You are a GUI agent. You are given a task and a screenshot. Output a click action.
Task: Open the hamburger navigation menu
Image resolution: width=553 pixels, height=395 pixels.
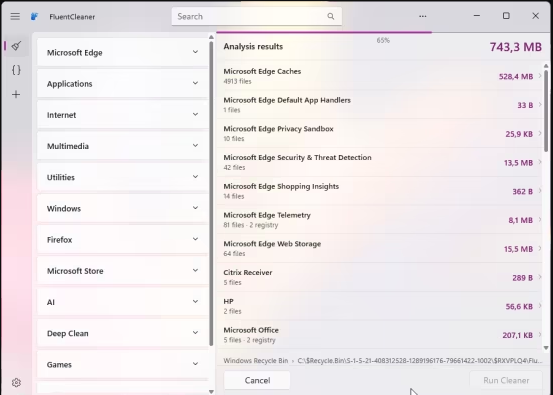coord(15,16)
